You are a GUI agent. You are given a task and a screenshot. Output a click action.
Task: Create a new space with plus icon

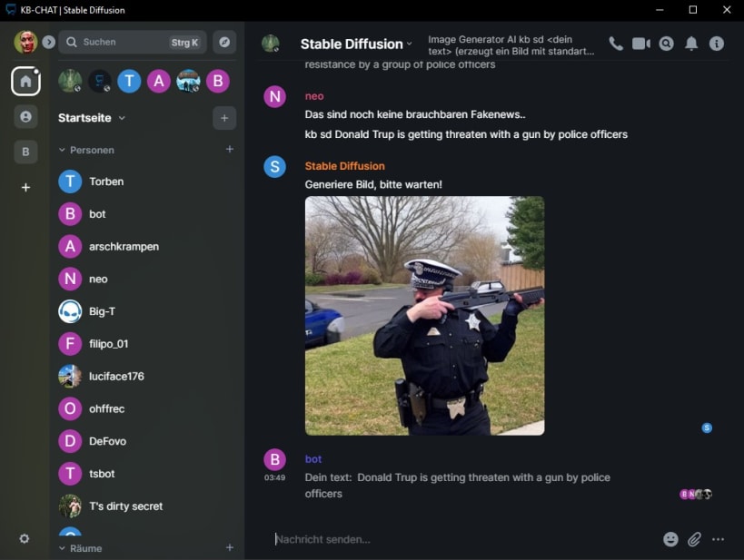pyautogui.click(x=25, y=187)
